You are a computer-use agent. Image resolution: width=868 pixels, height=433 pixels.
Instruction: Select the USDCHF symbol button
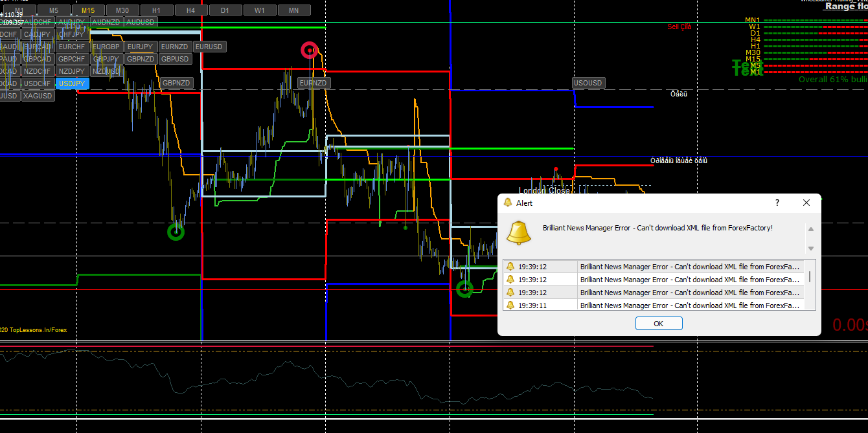click(38, 83)
